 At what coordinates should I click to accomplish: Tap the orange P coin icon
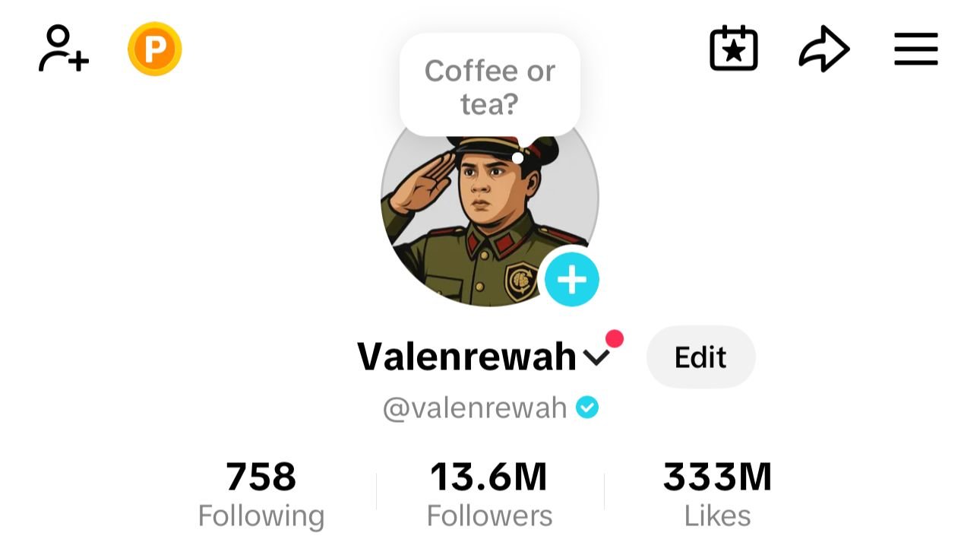coord(155,49)
